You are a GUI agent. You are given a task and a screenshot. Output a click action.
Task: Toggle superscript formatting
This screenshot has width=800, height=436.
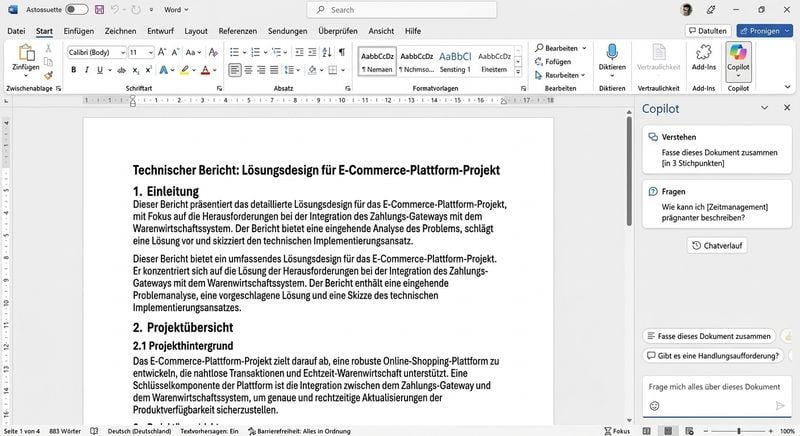[148, 70]
